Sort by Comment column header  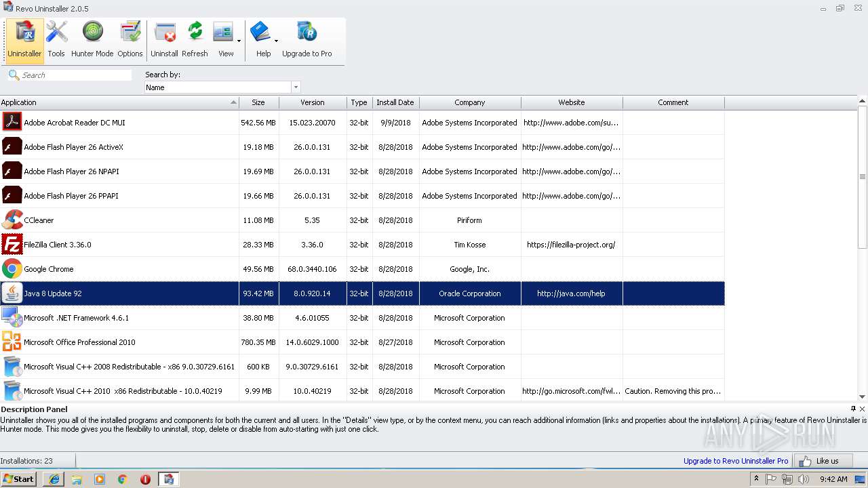click(x=673, y=102)
